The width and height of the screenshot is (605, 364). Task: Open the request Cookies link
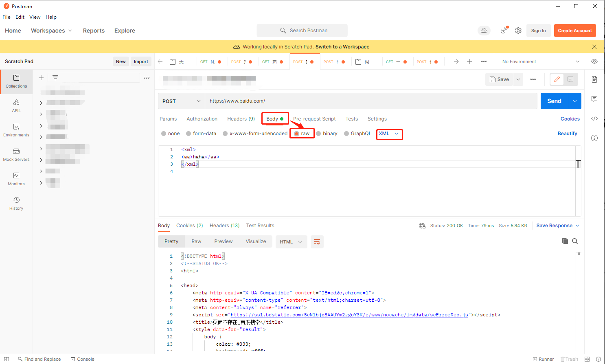click(570, 119)
